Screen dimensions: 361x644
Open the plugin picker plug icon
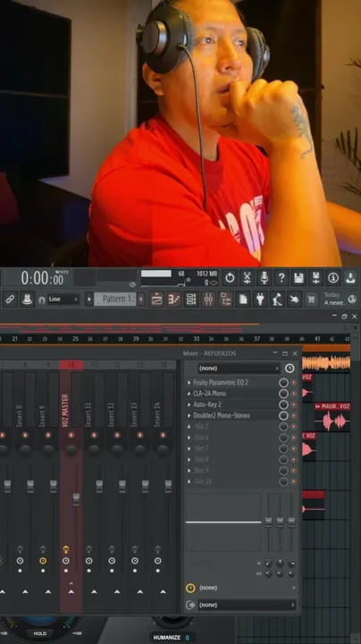point(260,300)
